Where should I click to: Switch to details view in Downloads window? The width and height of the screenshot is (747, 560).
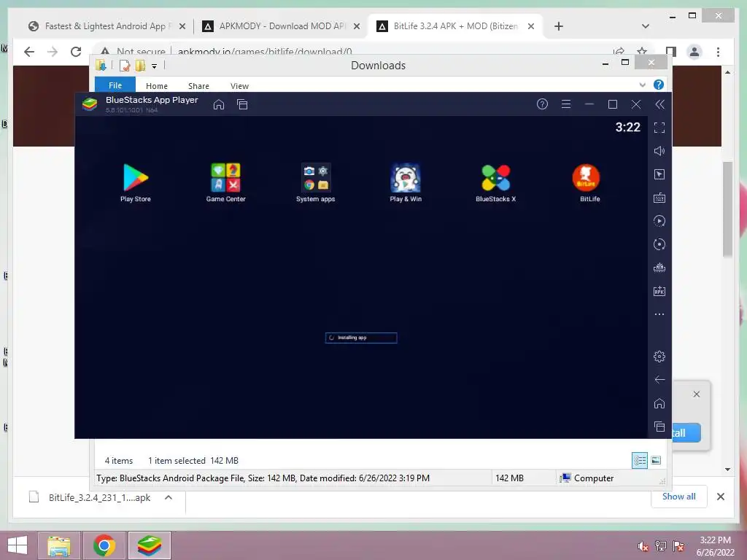click(640, 460)
